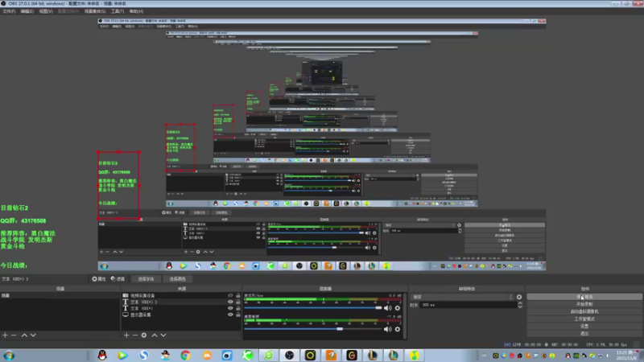Open QQ penguin icon in taskbar
This screenshot has height=362, width=644.
(x=102, y=356)
